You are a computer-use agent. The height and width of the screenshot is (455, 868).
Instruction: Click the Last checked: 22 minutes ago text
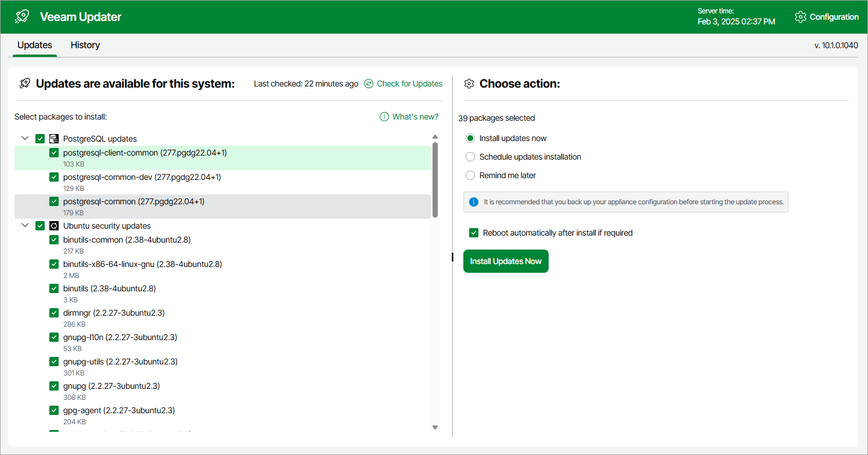coord(306,84)
